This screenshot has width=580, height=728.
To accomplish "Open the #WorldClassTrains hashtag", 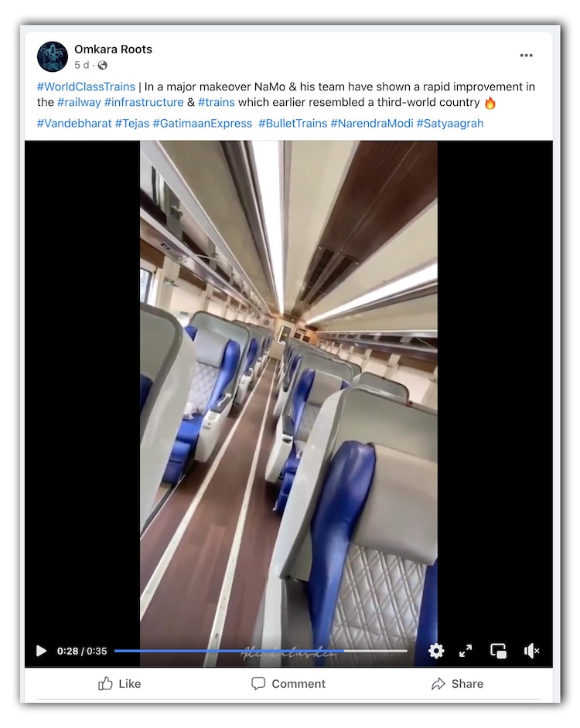I will click(86, 87).
